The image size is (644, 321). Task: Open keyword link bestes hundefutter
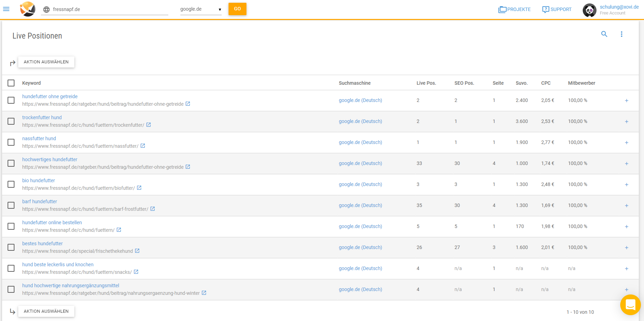coord(42,244)
